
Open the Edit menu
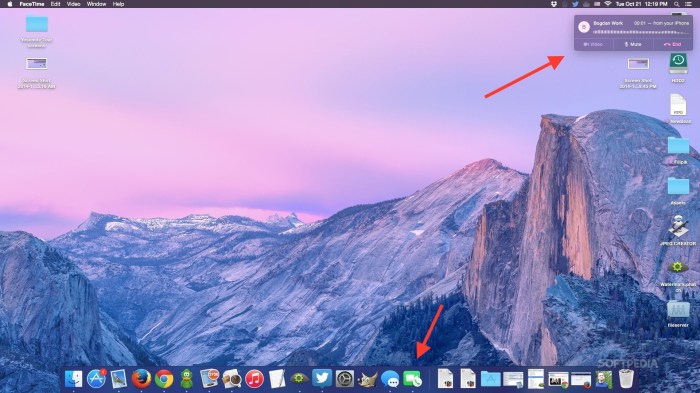click(55, 4)
